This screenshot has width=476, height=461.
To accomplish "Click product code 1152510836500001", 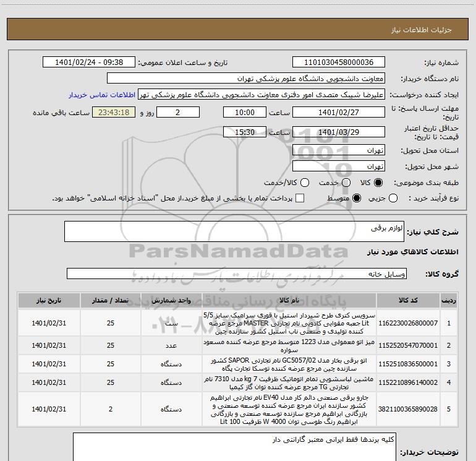I will coord(408,364).
